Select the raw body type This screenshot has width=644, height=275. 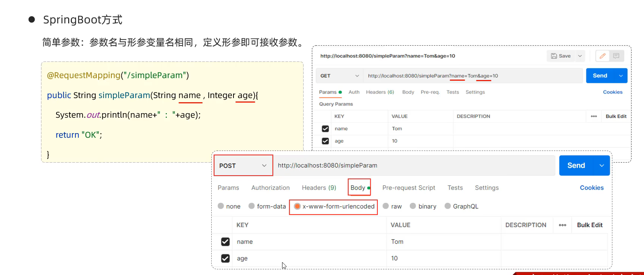coord(386,206)
